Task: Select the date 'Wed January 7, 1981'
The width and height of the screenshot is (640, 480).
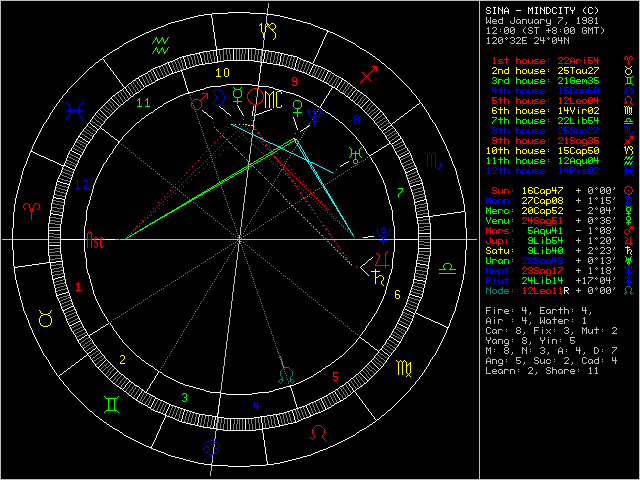Action: coord(542,21)
